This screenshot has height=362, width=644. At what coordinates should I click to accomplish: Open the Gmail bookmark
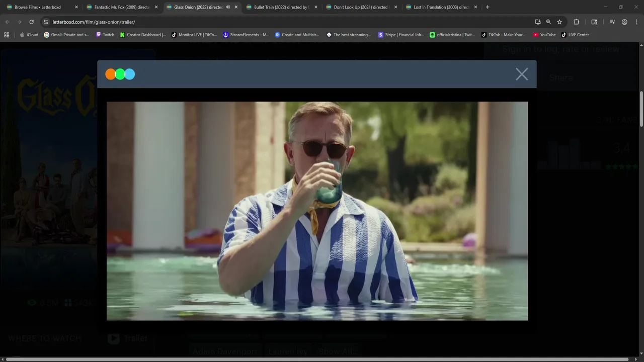click(66, 35)
